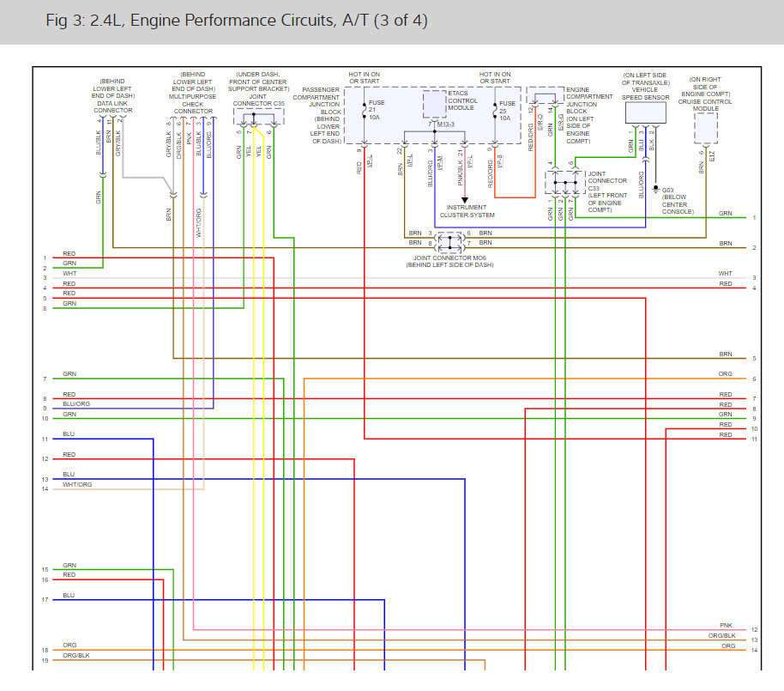The width and height of the screenshot is (784, 691).
Task: Click the vehicle speed sensor component box
Action: (x=646, y=113)
